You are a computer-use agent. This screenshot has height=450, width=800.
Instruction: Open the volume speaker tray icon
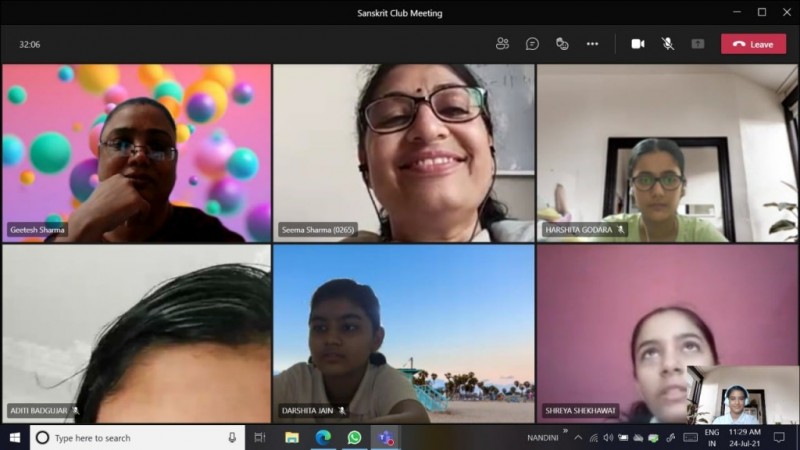click(x=608, y=438)
